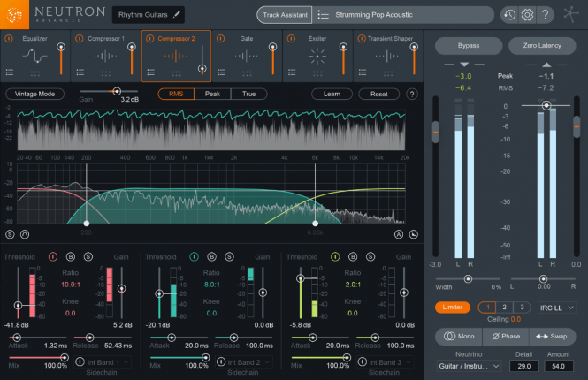Open the Exciter module preset list icon
Screen dimensions: 588x380
pyautogui.click(x=292, y=72)
